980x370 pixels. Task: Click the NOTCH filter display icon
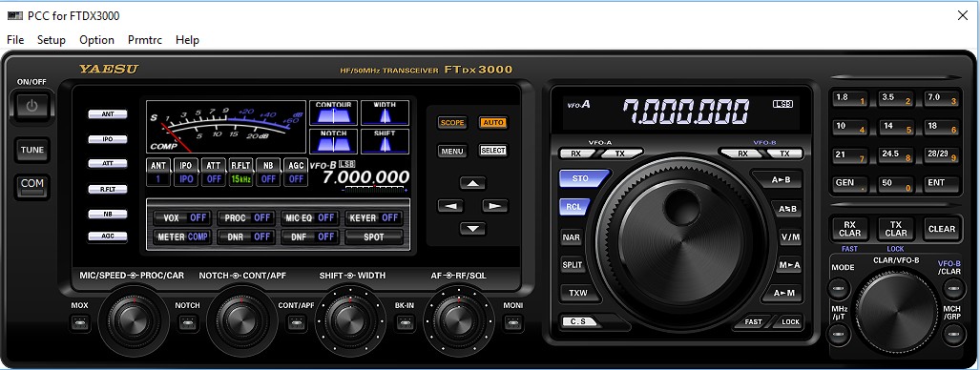(x=333, y=141)
